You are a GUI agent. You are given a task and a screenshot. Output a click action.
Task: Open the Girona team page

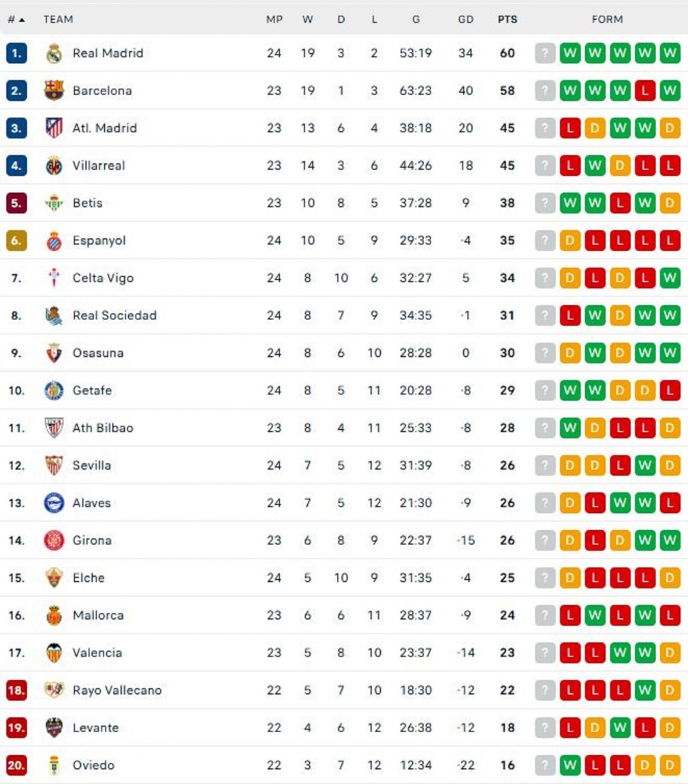[x=92, y=541]
